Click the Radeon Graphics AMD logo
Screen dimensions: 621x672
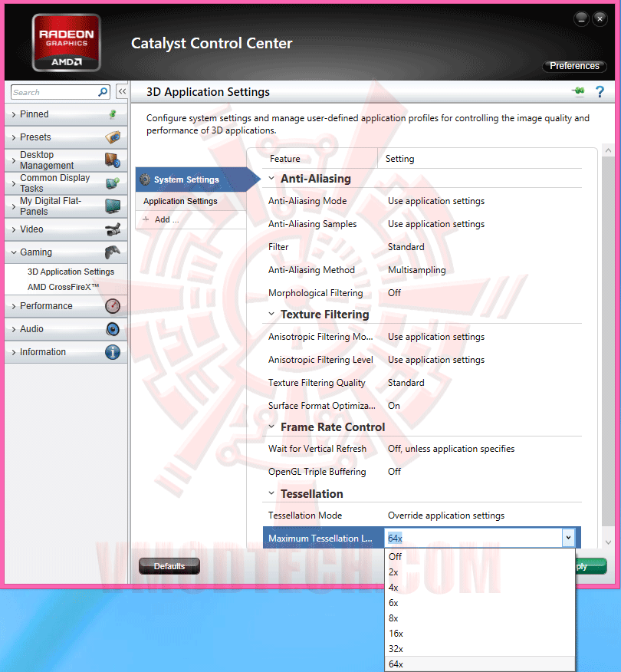click(67, 42)
